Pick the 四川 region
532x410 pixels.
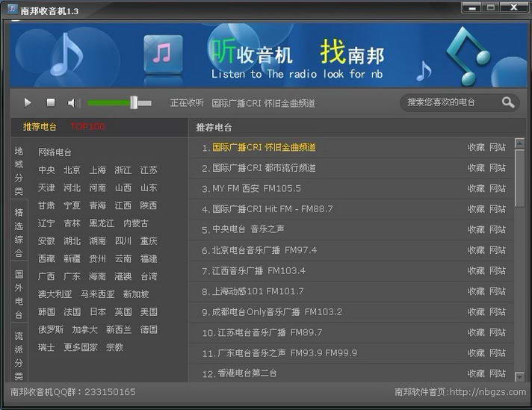pyautogui.click(x=123, y=240)
